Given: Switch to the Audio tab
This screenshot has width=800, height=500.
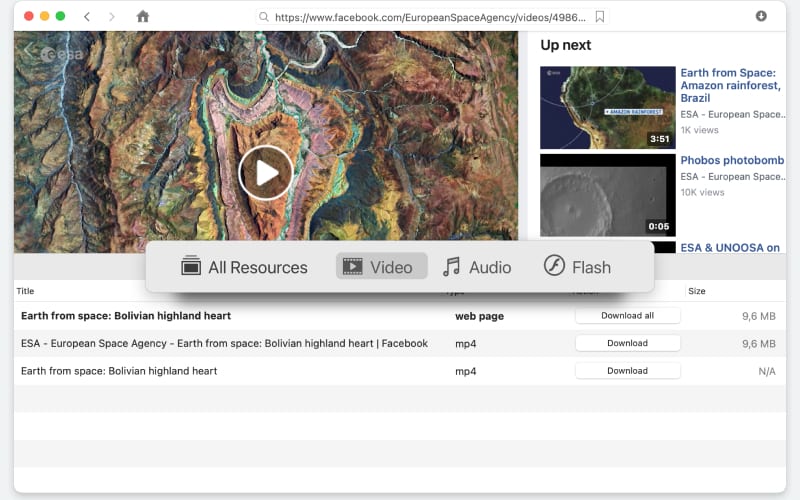Looking at the screenshot, I should click(x=477, y=267).
